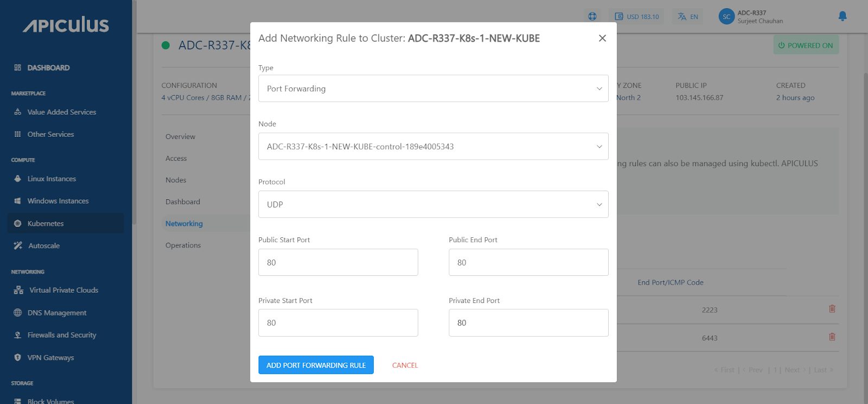Close the Add Networking Rule dialog
Image resolution: width=868 pixels, height=404 pixels.
point(602,38)
